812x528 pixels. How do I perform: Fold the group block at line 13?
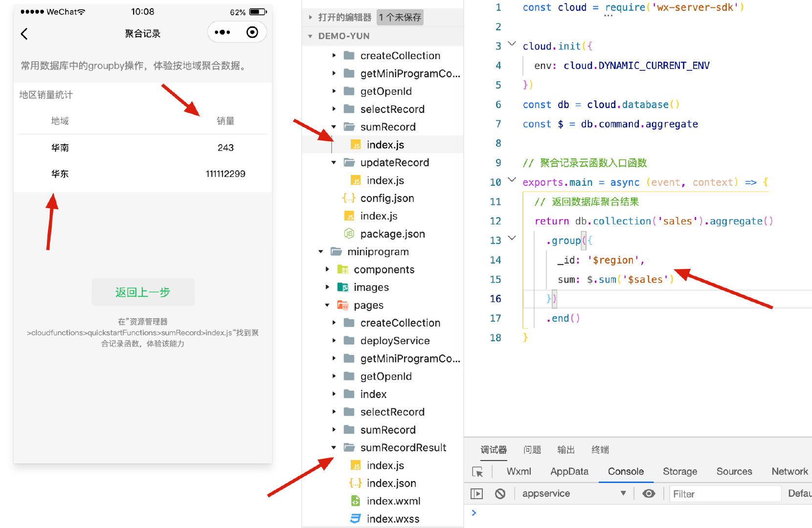512,238
